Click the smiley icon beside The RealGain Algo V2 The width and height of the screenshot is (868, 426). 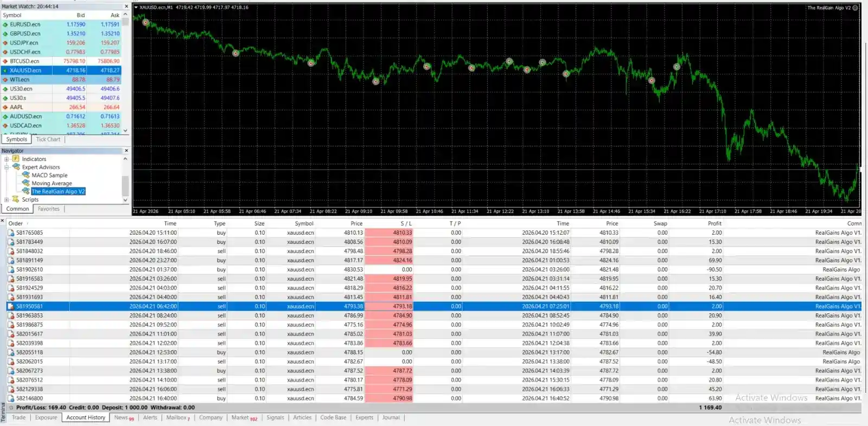point(856,8)
